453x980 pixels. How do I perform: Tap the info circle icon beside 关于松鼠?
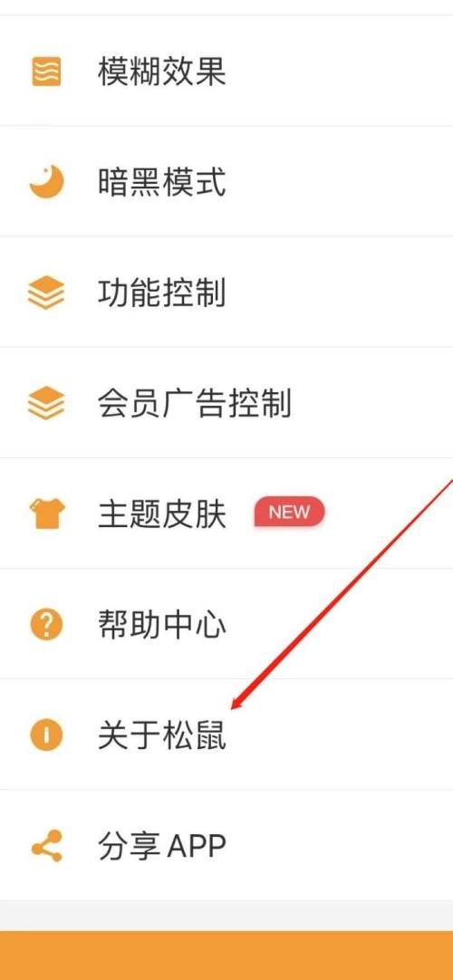click(x=46, y=735)
